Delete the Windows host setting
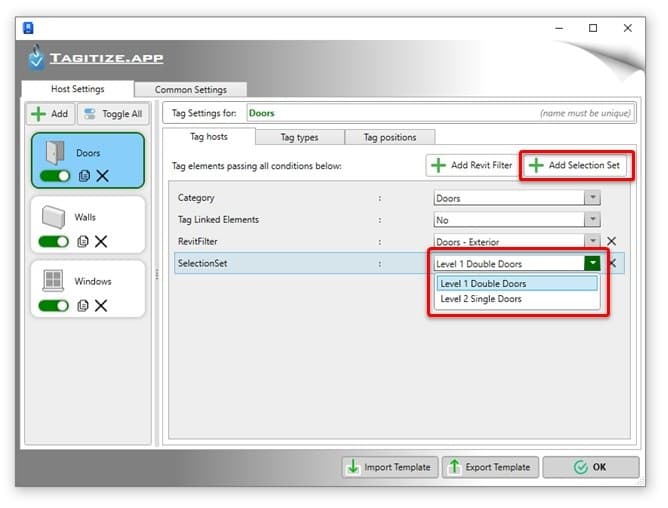The height and width of the screenshot is (508, 668). point(101,306)
